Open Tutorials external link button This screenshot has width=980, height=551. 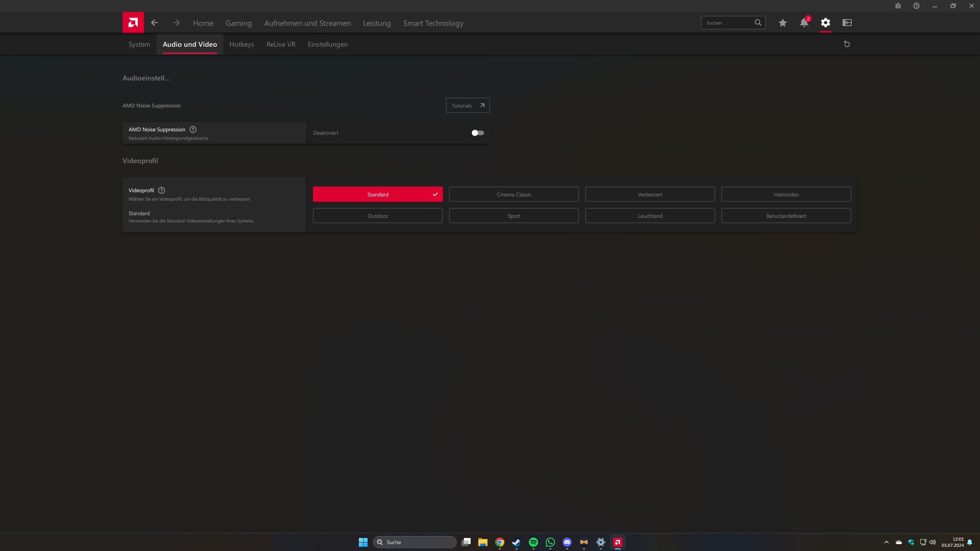pyautogui.click(x=468, y=106)
